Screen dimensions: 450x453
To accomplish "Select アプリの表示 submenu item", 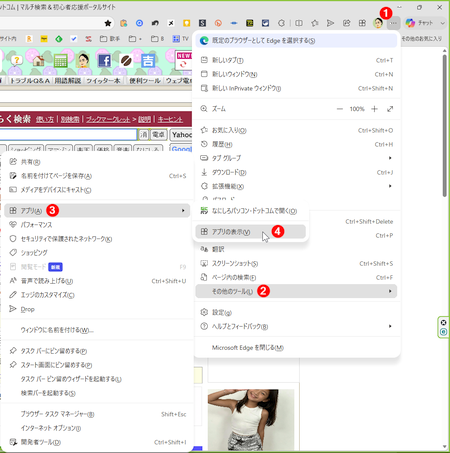I will pyautogui.click(x=251, y=232).
